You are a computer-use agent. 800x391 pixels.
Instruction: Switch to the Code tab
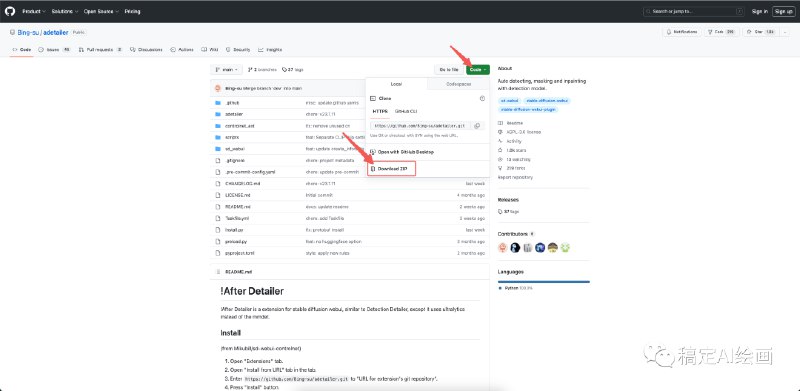[22, 50]
